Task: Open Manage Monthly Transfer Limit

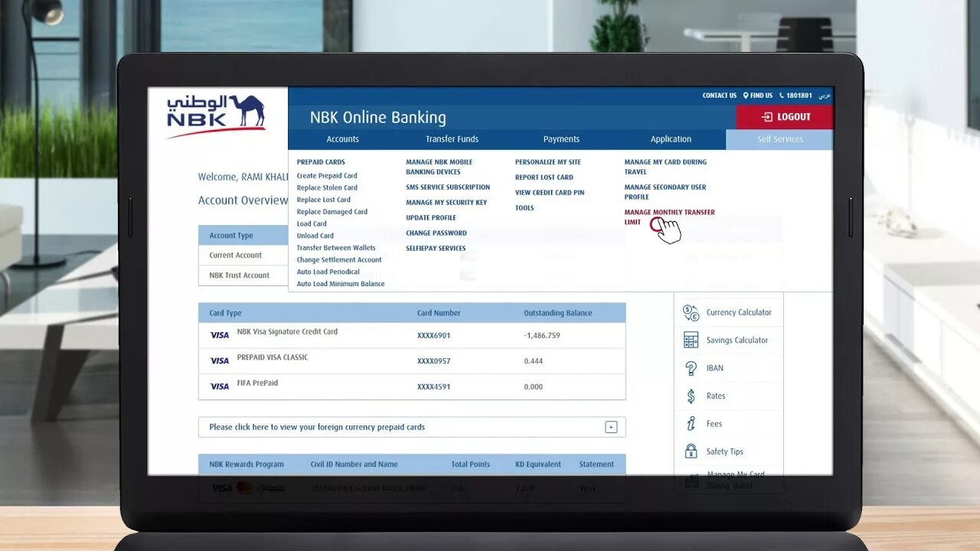Action: [669, 217]
